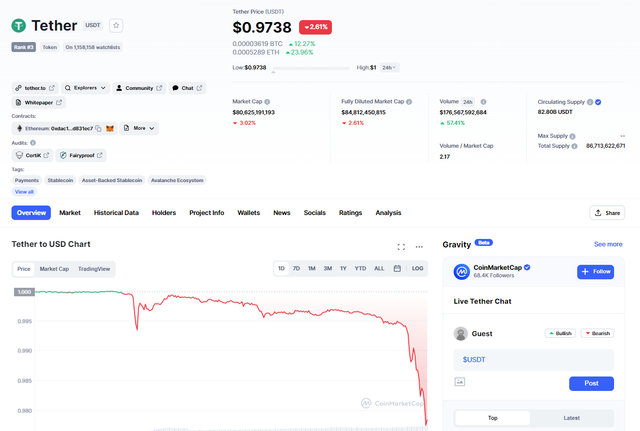This screenshot has height=431, width=640.
Task: Open the chart date range calendar
Action: coord(397,269)
